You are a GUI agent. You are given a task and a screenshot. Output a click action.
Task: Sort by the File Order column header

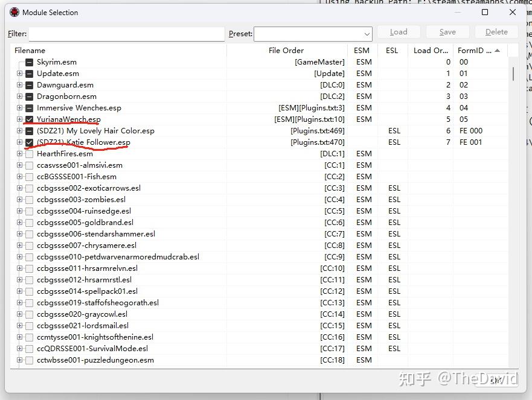point(286,51)
